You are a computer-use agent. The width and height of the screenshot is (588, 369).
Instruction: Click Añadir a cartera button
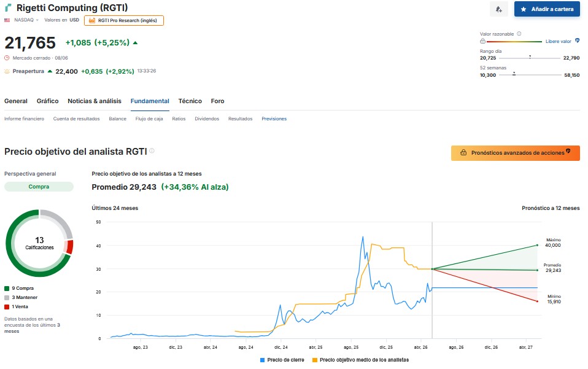pos(547,9)
